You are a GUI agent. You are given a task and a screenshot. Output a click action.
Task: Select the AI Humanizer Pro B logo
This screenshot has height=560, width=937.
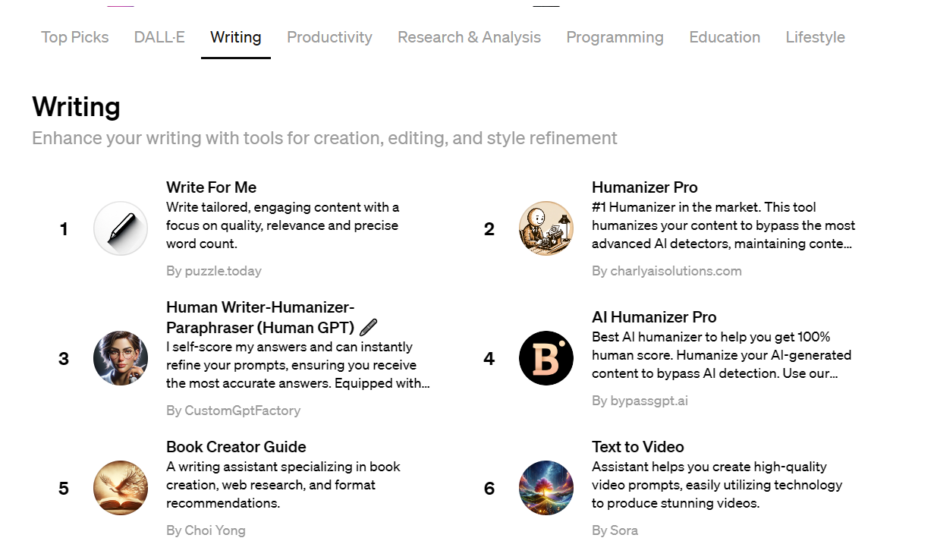point(546,358)
